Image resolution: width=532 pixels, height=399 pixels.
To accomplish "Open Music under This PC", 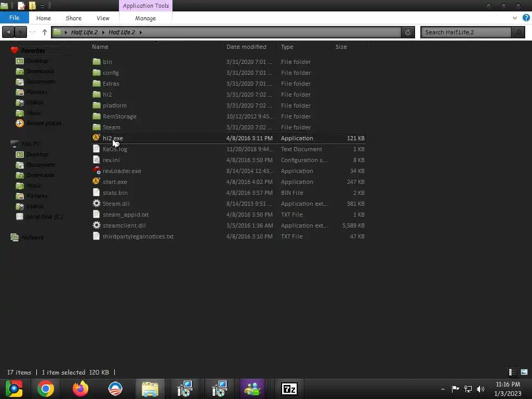I will coord(34,185).
